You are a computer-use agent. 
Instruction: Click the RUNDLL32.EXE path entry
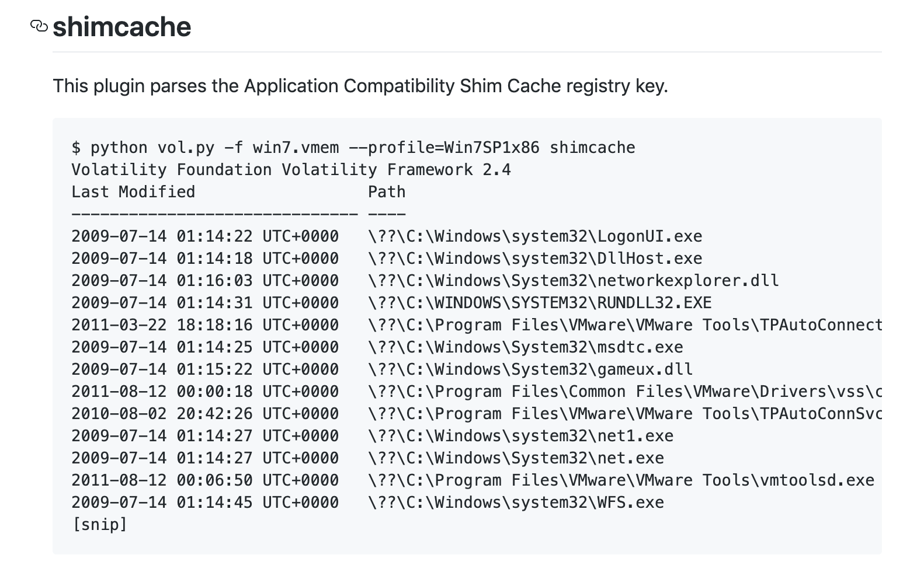click(x=540, y=303)
